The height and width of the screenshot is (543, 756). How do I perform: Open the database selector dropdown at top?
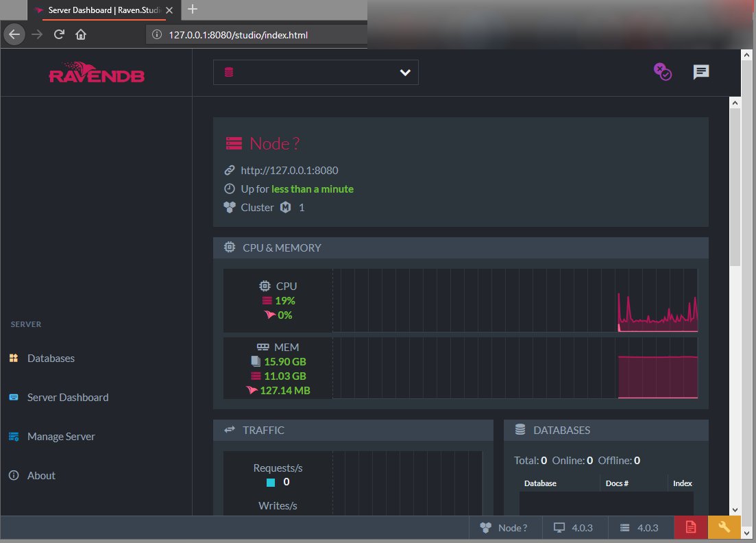point(315,72)
